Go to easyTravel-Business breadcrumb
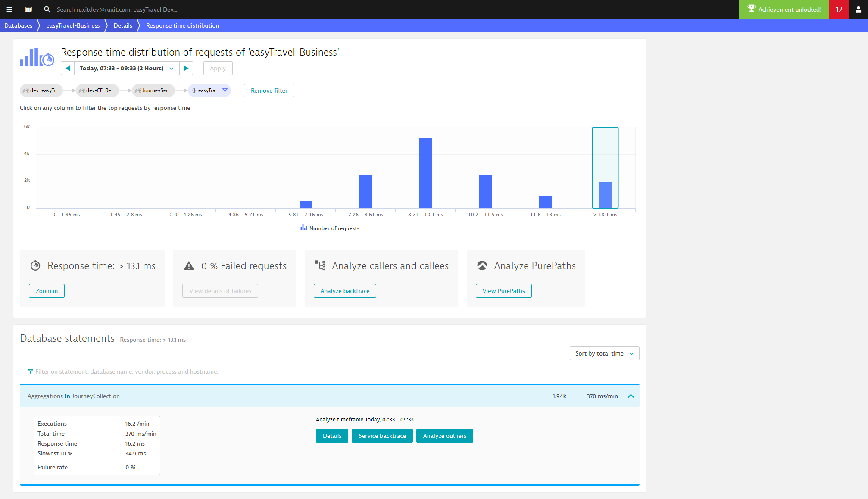Image resolution: width=868 pixels, height=499 pixels. click(x=73, y=25)
